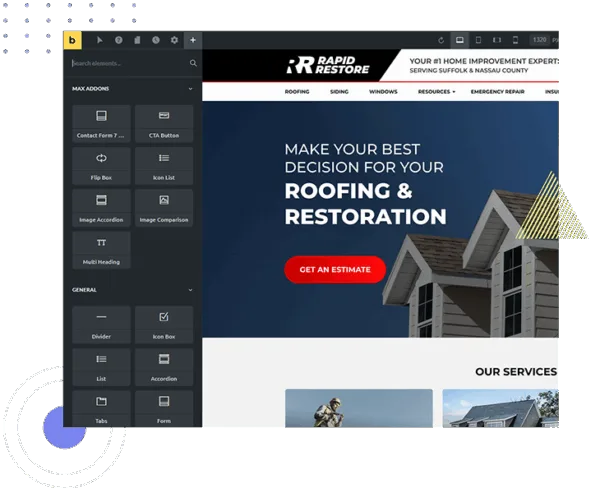This screenshot has width=600, height=488.
Task: Open the settings gear icon
Action: click(174, 40)
